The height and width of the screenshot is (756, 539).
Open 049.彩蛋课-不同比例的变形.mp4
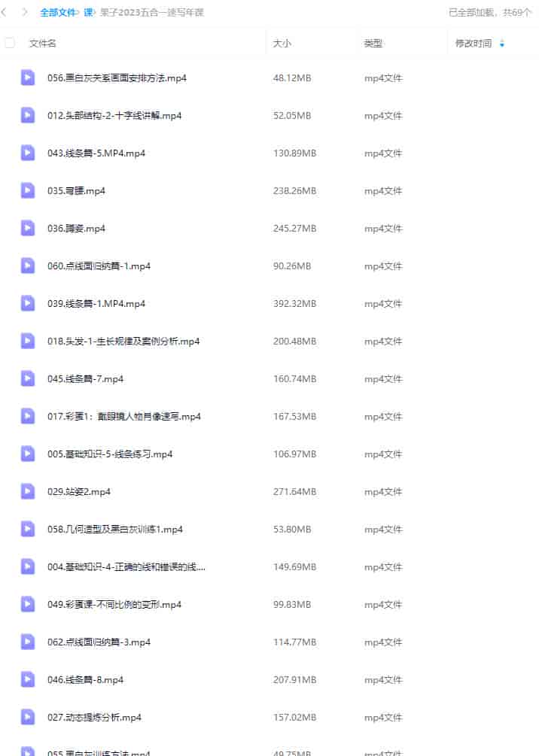coord(114,604)
